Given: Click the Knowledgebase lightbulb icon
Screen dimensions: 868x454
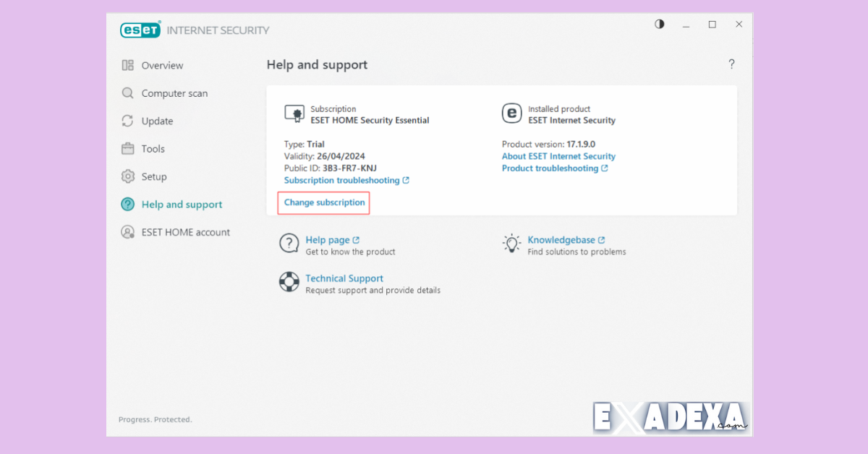Looking at the screenshot, I should point(512,244).
